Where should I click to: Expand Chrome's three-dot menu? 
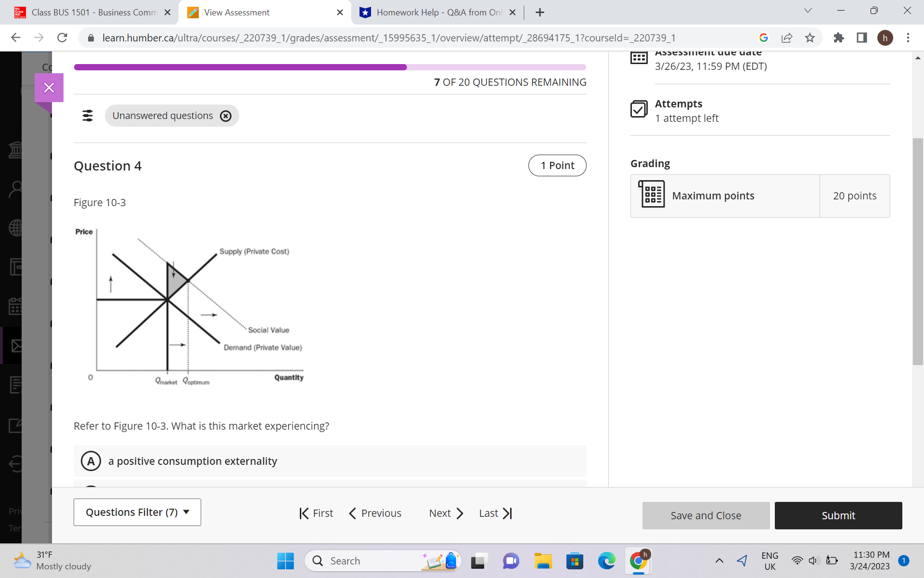click(909, 38)
